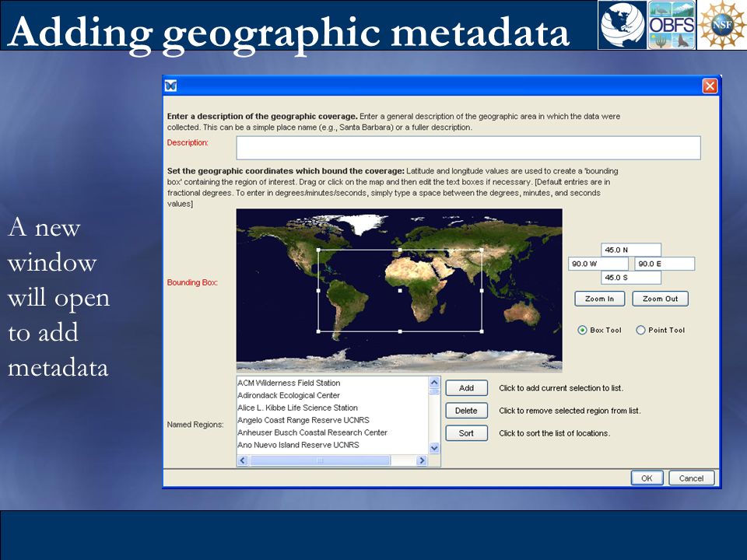This screenshot has width=747, height=560.
Task: Click the Morpho butterfly icon in the title bar
Action: coord(170,86)
